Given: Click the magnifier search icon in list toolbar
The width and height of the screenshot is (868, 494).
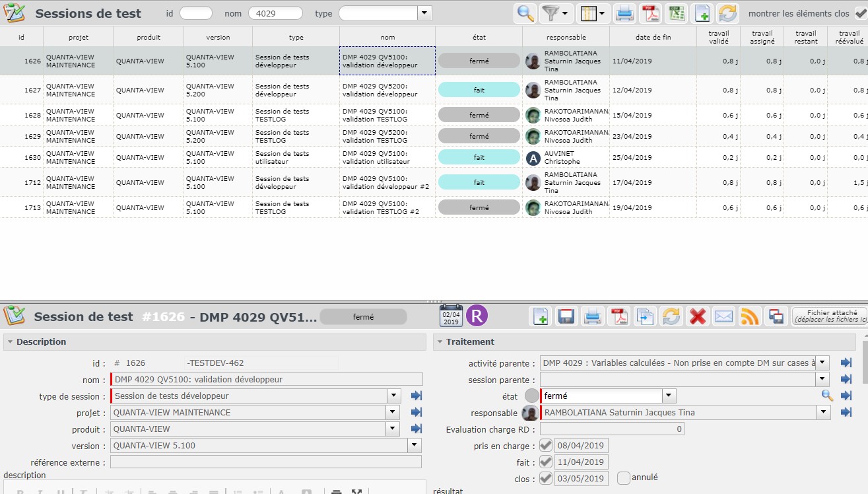Looking at the screenshot, I should pyautogui.click(x=525, y=13).
